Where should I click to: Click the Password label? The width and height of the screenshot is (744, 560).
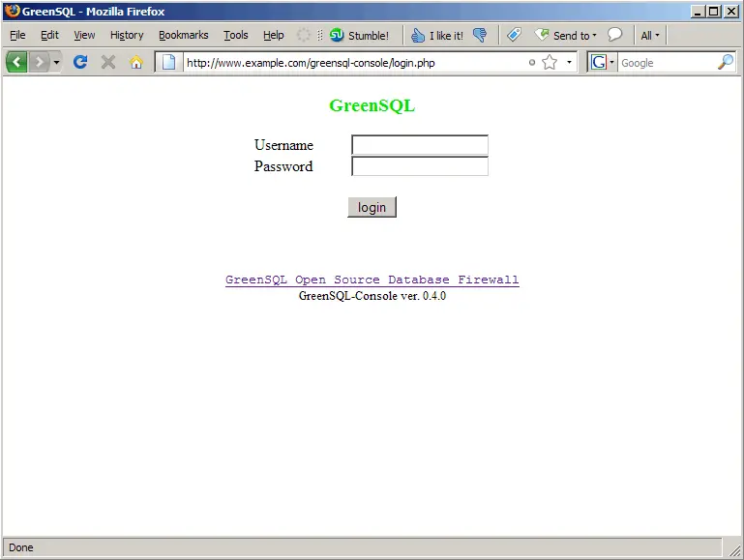coord(283,166)
